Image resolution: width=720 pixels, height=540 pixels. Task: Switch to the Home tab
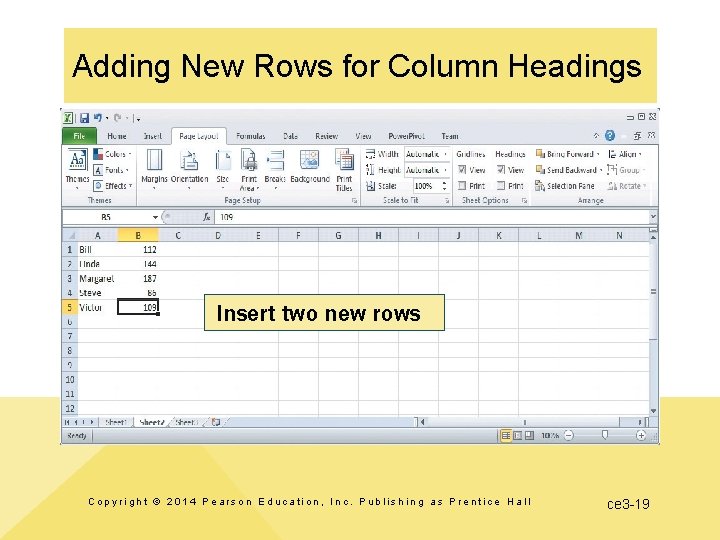tap(117, 136)
